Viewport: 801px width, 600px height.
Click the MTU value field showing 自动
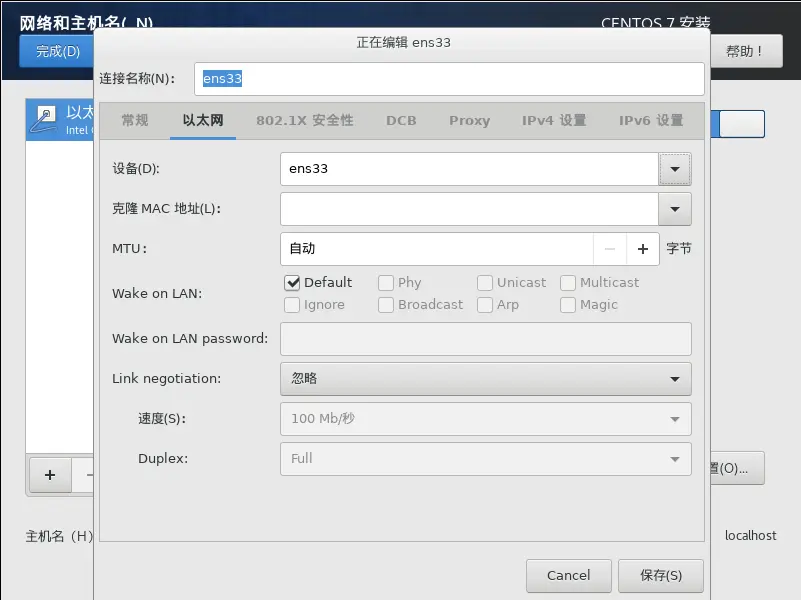(x=437, y=249)
